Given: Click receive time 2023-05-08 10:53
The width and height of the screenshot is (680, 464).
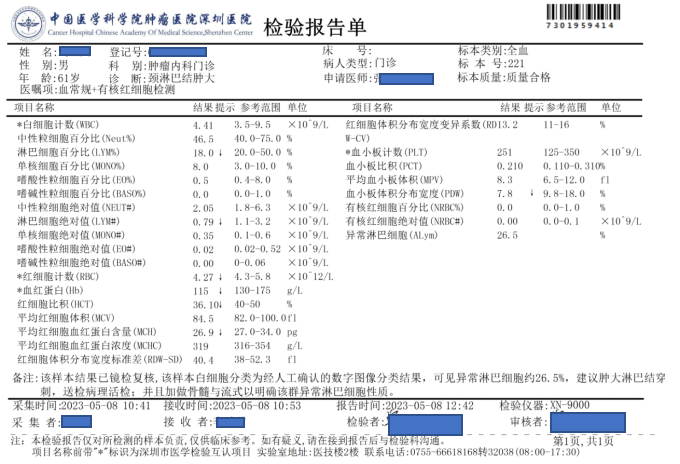Looking at the screenshot, I should click(x=255, y=406).
